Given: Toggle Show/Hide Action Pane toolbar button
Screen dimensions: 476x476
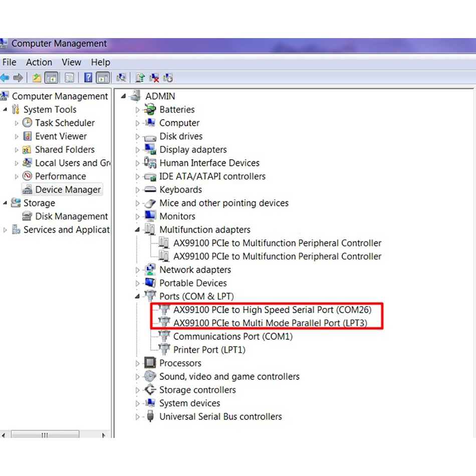Looking at the screenshot, I should [x=103, y=78].
